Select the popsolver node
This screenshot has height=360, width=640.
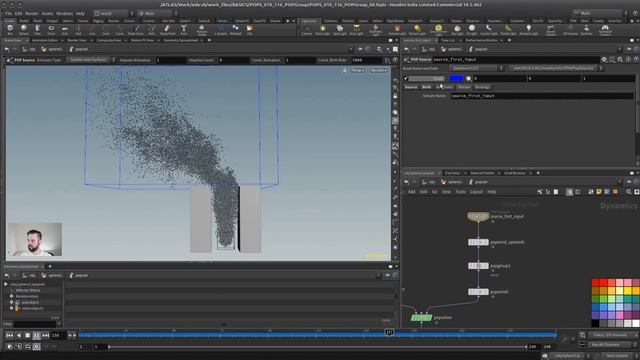click(421, 317)
